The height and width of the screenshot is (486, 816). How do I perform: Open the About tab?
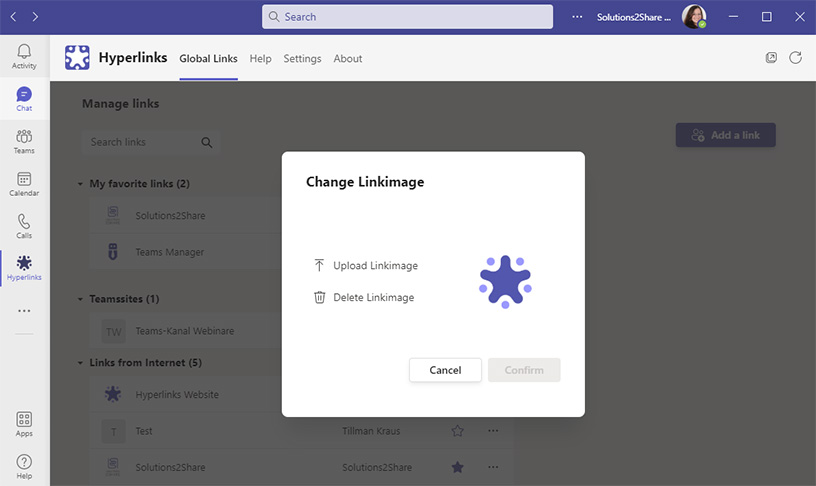[x=348, y=59]
